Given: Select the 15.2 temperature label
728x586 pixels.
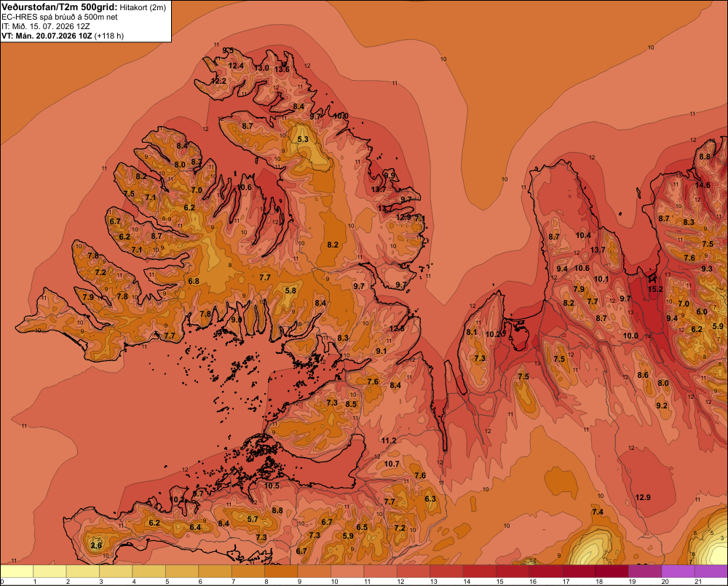Looking at the screenshot, I should tap(655, 289).
